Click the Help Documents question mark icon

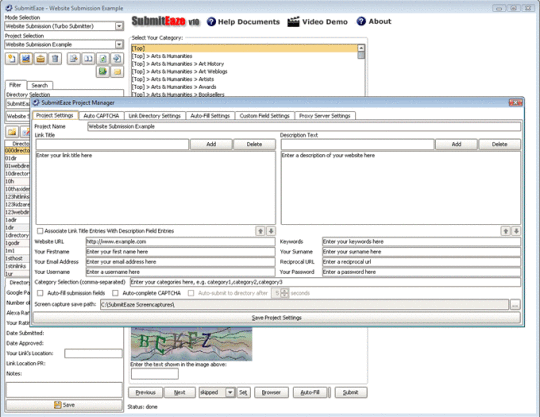[x=211, y=22]
